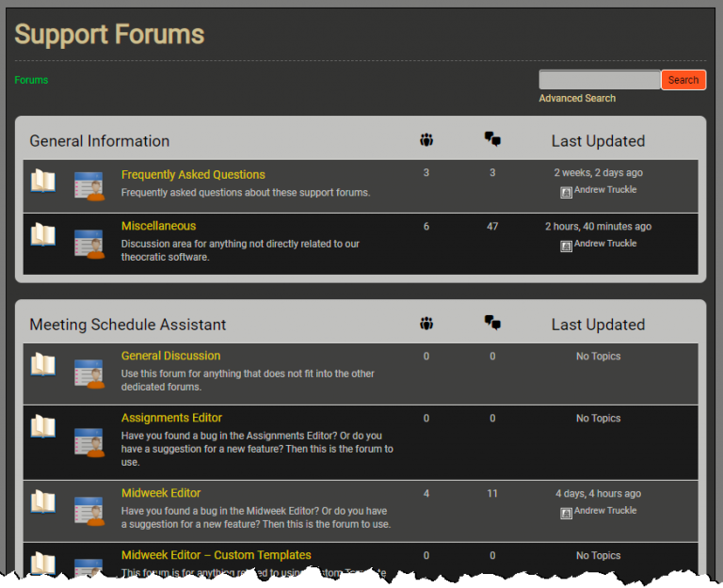
Task: Click the book icon in the Assignments Editor row
Action: pos(43,426)
